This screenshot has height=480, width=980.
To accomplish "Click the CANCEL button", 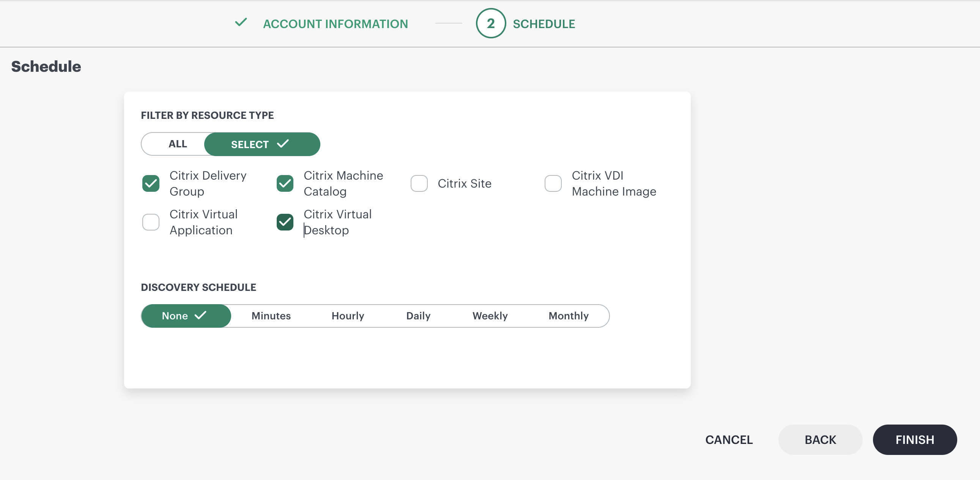I will 729,440.
